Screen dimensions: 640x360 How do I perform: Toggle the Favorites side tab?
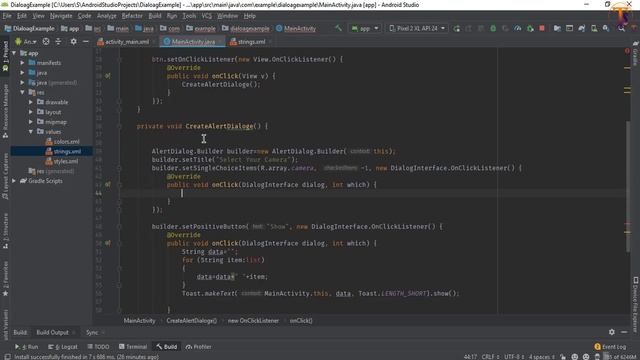pyautogui.click(x=5, y=278)
